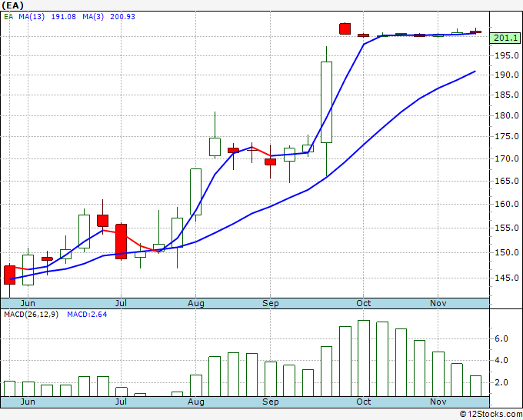Click Nov on the price chart date axis
The image size is (523, 420).
pos(438,303)
